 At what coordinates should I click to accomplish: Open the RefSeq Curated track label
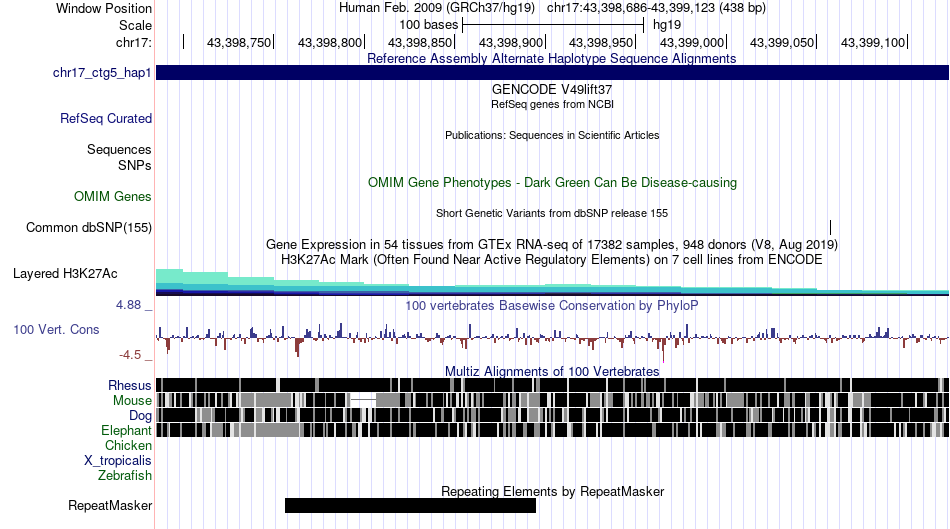(106, 118)
